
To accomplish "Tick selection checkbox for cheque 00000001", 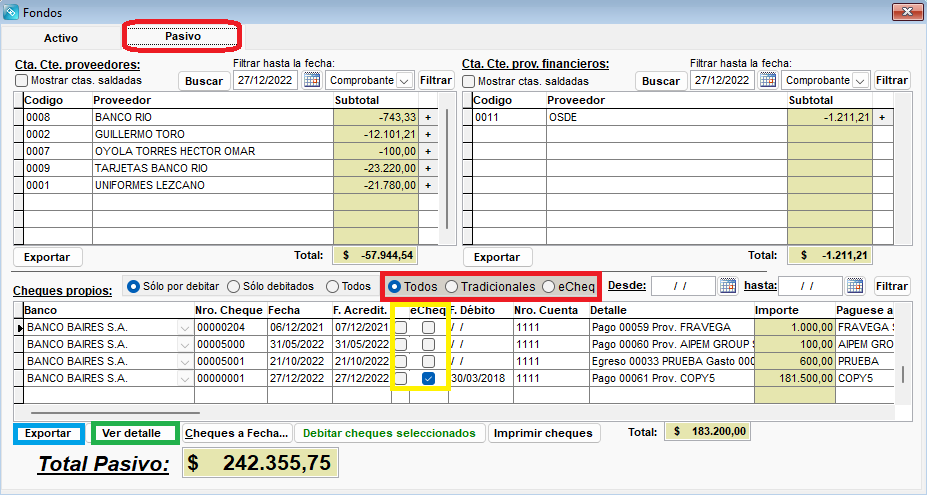I will (401, 378).
